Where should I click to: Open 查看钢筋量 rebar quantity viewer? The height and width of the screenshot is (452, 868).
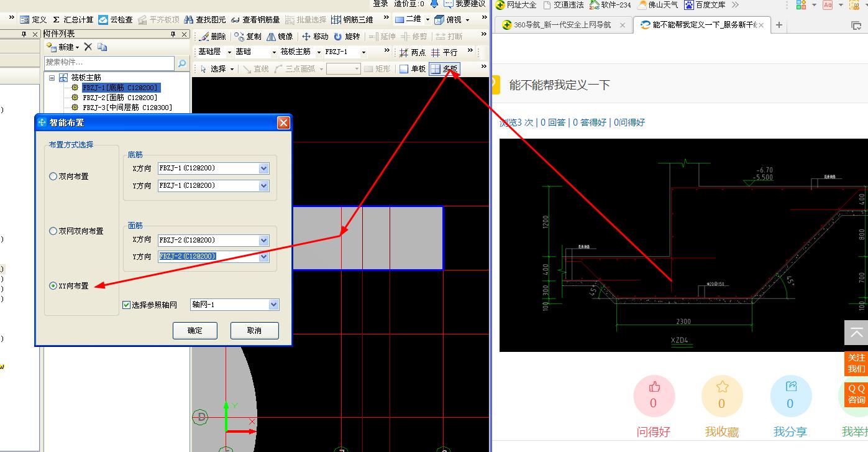pyautogui.click(x=255, y=19)
